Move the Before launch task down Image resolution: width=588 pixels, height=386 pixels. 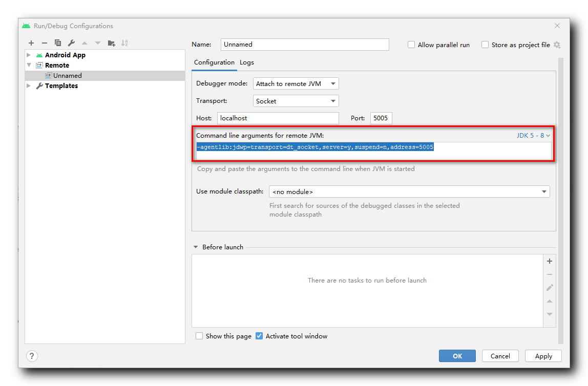(550, 314)
